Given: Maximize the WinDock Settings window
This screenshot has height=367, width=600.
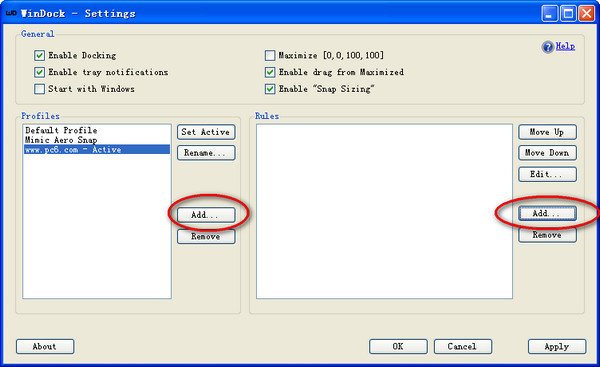Looking at the screenshot, I should 568,14.
